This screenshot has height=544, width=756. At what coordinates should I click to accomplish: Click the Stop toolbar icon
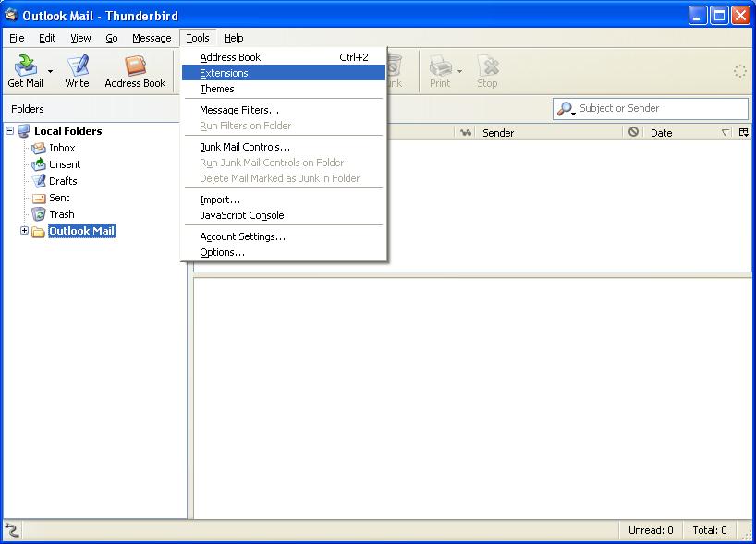tap(487, 71)
